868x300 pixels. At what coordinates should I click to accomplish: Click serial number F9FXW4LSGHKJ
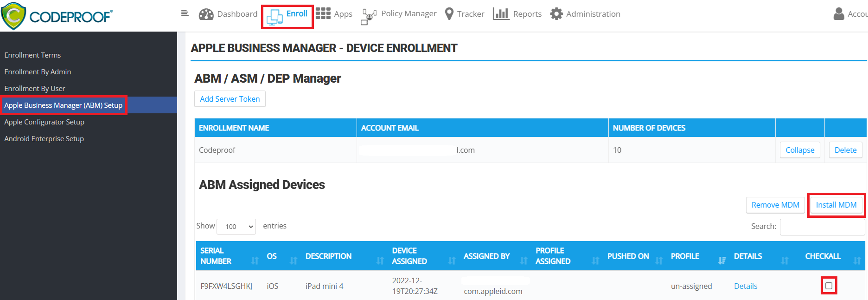(226, 286)
